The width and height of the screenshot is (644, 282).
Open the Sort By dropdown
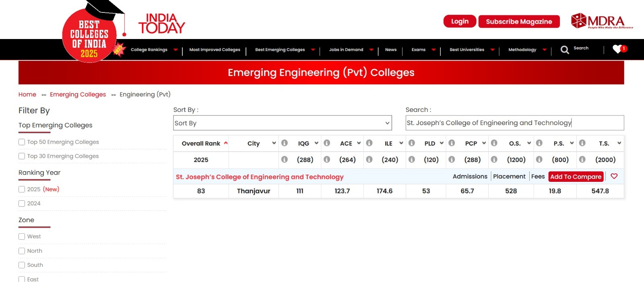283,123
